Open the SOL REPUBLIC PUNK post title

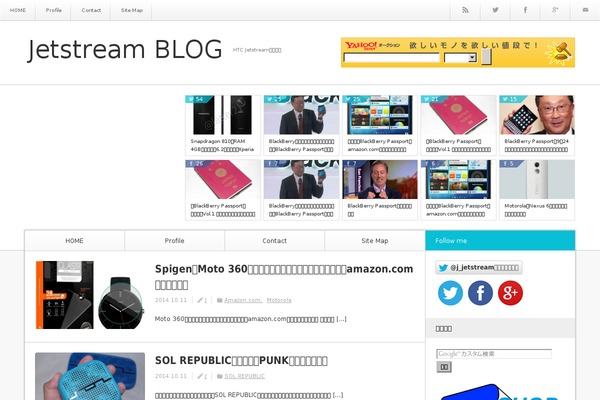click(241, 360)
